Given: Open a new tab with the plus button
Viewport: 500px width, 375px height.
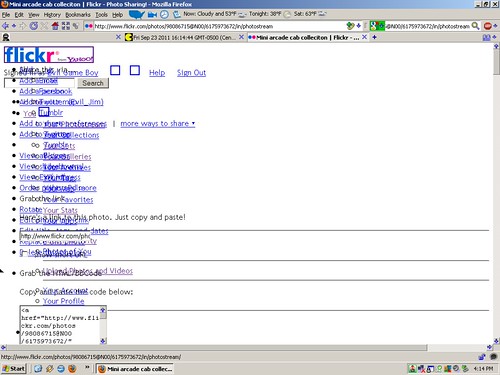Looking at the screenshot, I should [374, 37].
